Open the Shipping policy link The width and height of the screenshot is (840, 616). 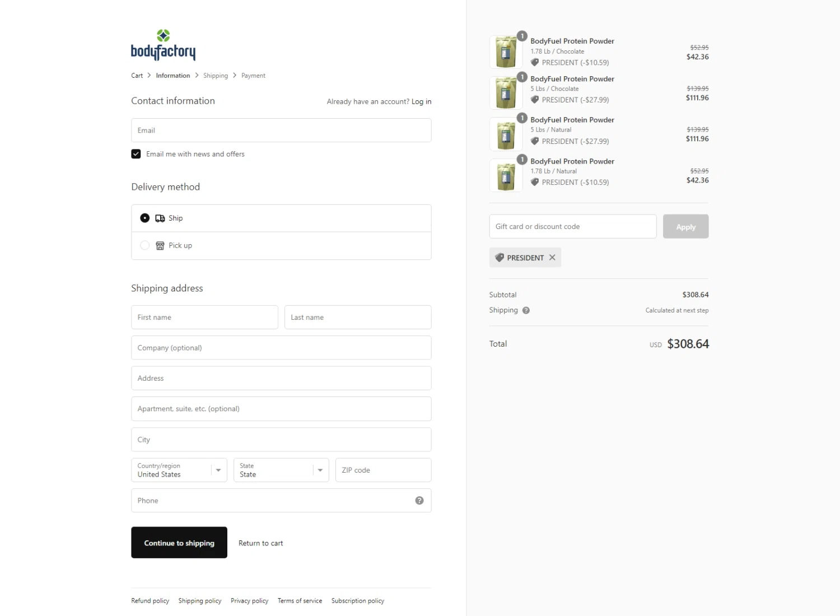click(x=200, y=601)
